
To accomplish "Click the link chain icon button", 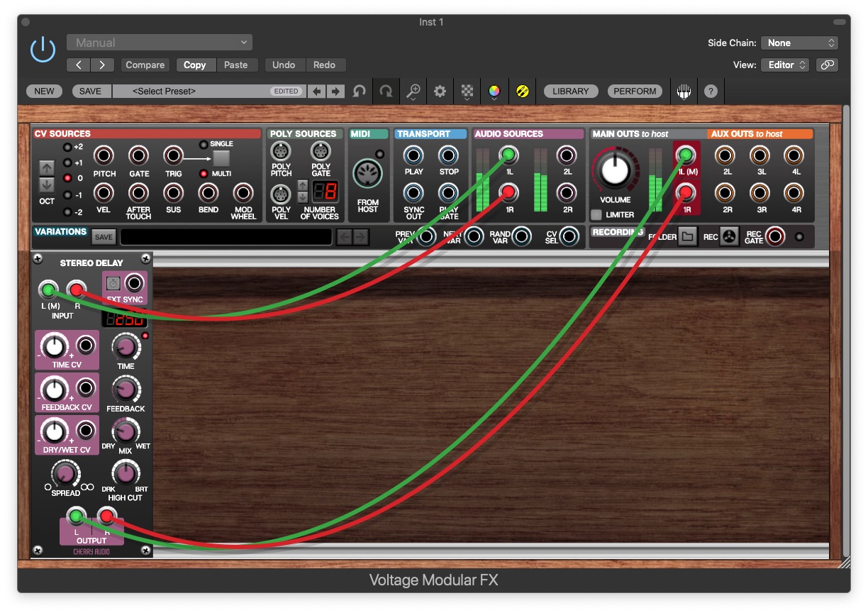I will (x=827, y=65).
